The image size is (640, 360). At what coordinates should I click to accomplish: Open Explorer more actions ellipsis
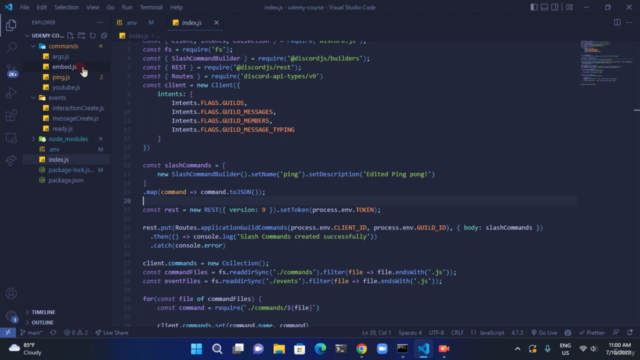pos(100,22)
